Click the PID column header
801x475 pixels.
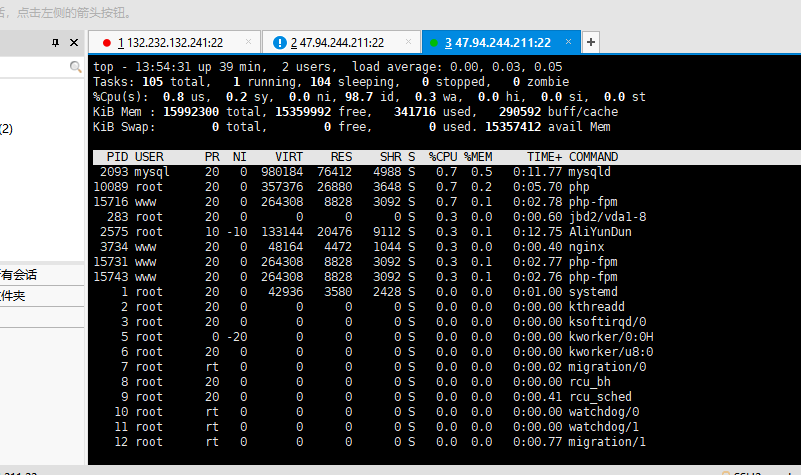[117, 157]
